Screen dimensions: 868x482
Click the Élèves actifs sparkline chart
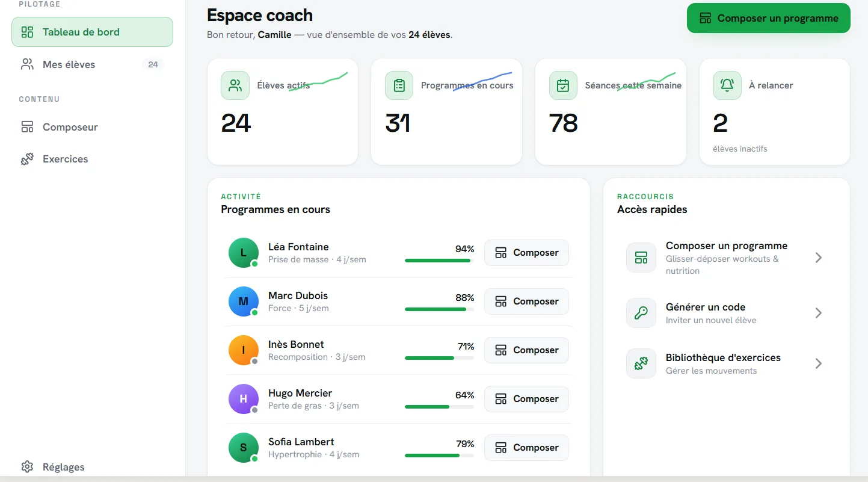point(318,82)
